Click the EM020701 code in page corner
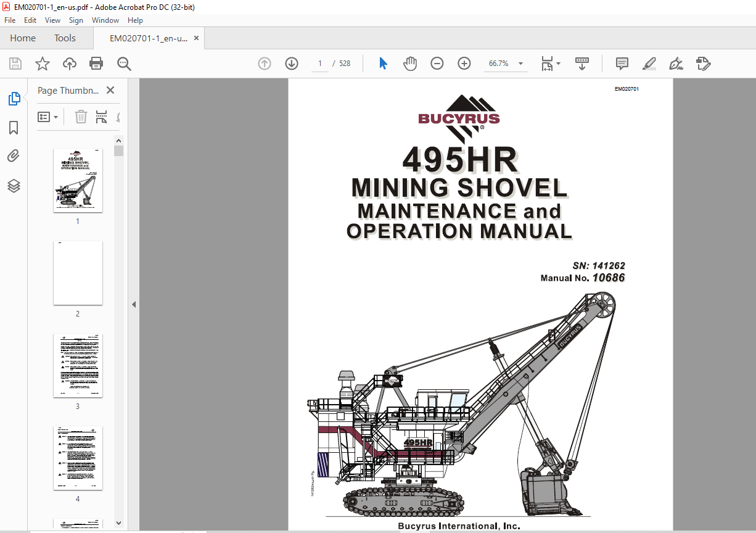The width and height of the screenshot is (756, 533). pos(627,89)
